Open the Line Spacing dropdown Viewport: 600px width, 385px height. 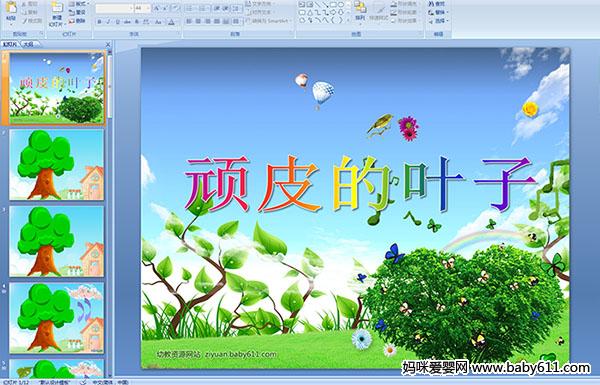237,8
